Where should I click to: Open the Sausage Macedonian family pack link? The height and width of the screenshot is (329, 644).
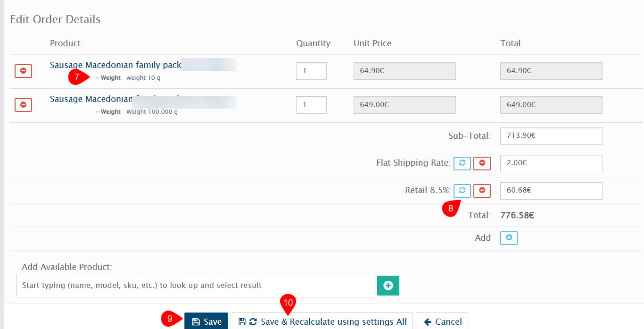click(116, 65)
